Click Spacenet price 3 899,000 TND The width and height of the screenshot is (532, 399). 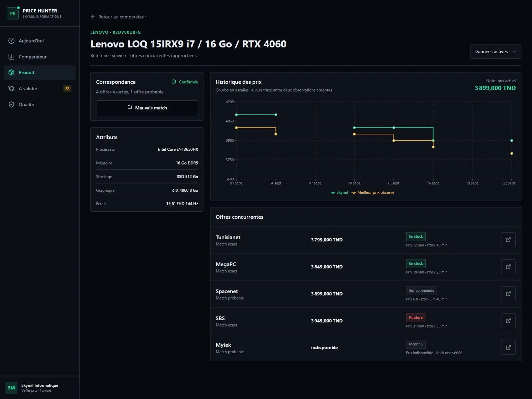coord(327,294)
